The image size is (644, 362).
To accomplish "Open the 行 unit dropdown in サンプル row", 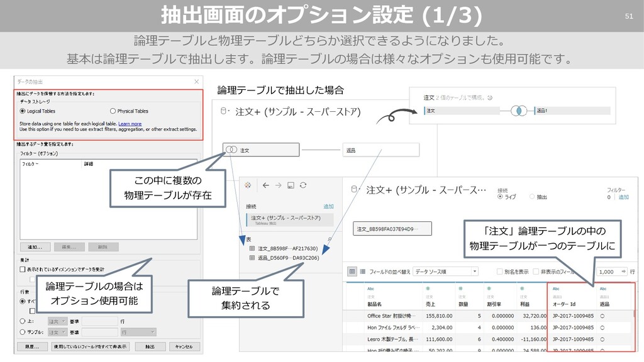I will click(x=138, y=332).
